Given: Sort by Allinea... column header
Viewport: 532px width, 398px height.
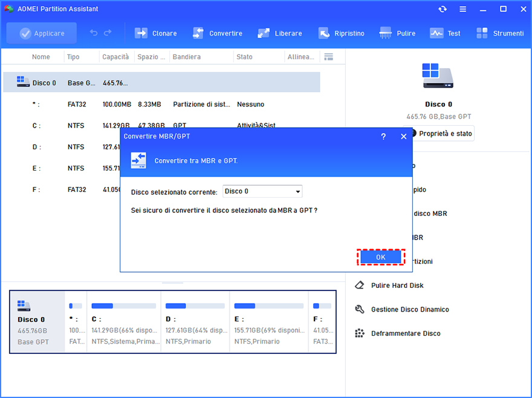Looking at the screenshot, I should point(301,57).
